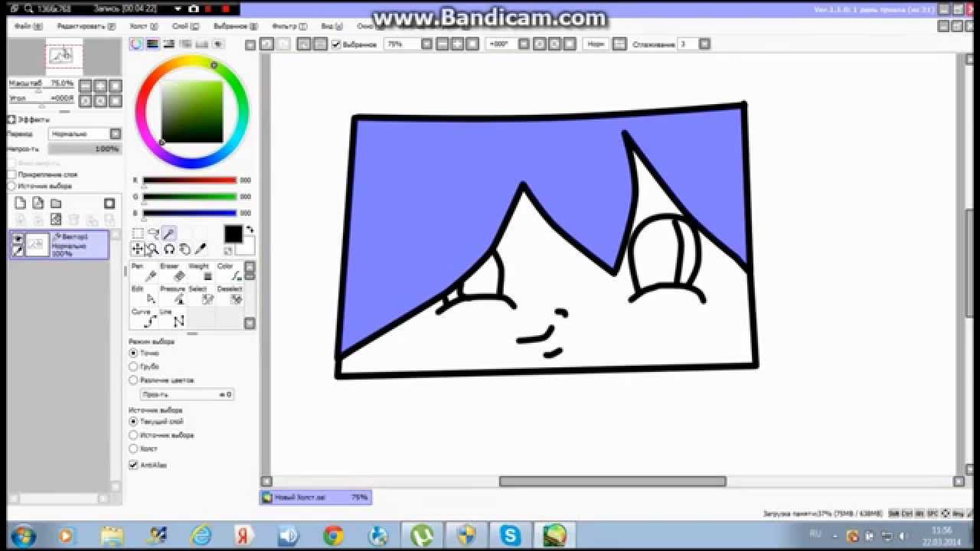Select the Weight tool
Screen dimensions: 980x551
(202, 272)
